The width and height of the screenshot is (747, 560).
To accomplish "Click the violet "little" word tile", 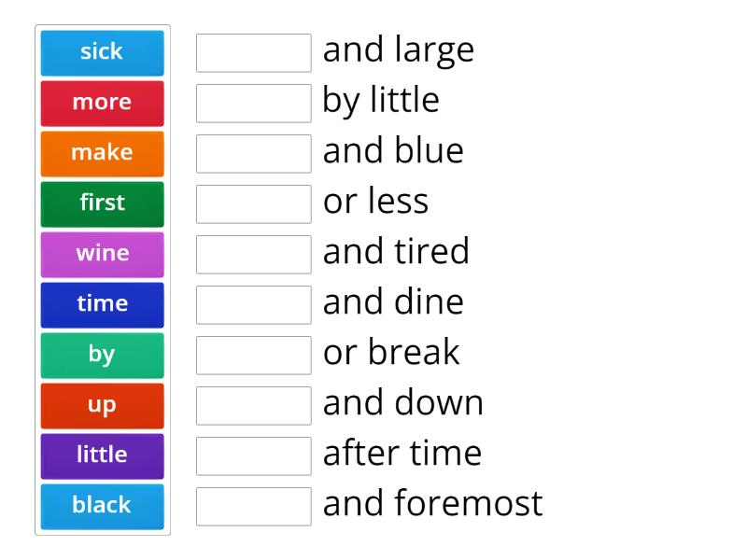I will click(102, 455).
